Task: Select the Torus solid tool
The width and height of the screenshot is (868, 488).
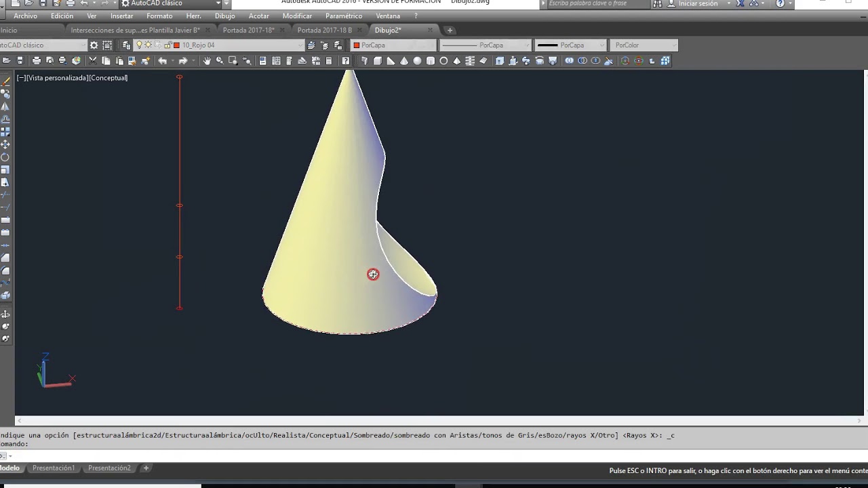Action: coord(443,61)
